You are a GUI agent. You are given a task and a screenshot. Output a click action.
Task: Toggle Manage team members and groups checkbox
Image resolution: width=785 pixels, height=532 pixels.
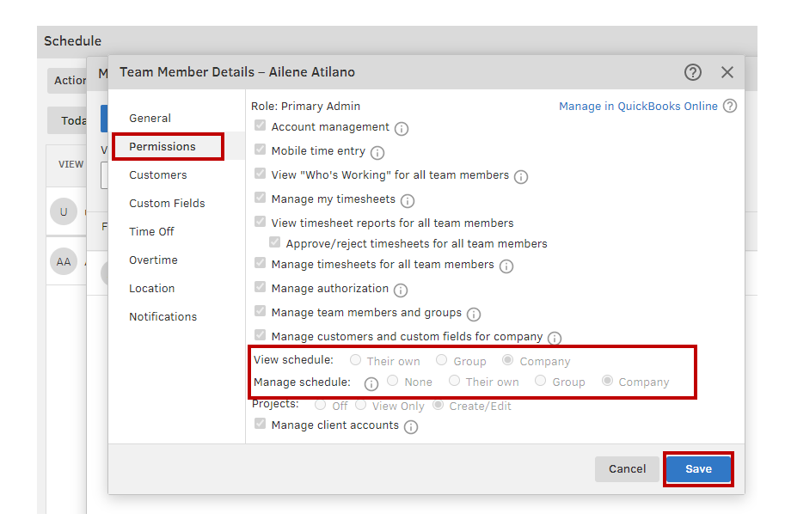[260, 310]
